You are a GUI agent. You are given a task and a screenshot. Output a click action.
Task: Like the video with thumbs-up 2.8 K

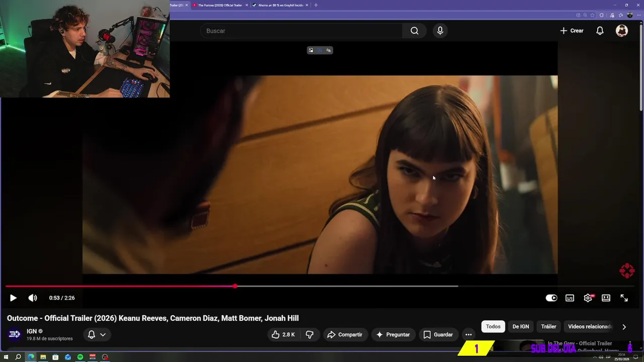coord(283,334)
